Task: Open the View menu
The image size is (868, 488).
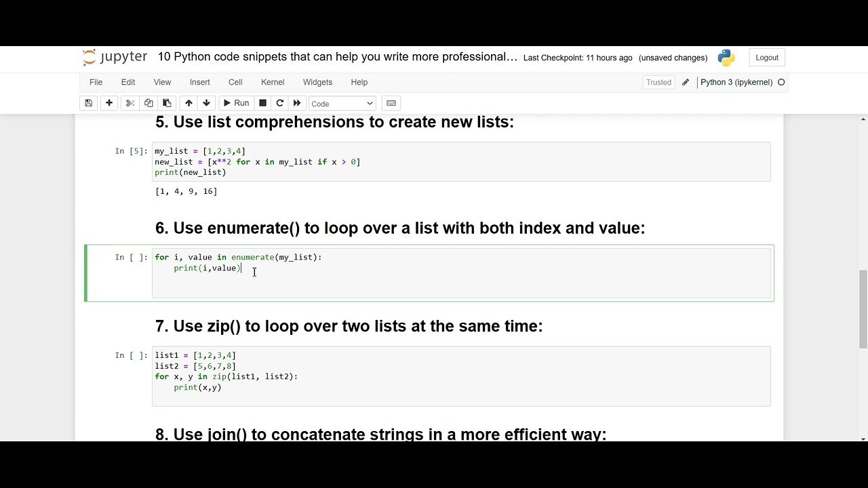Action: coord(162,82)
